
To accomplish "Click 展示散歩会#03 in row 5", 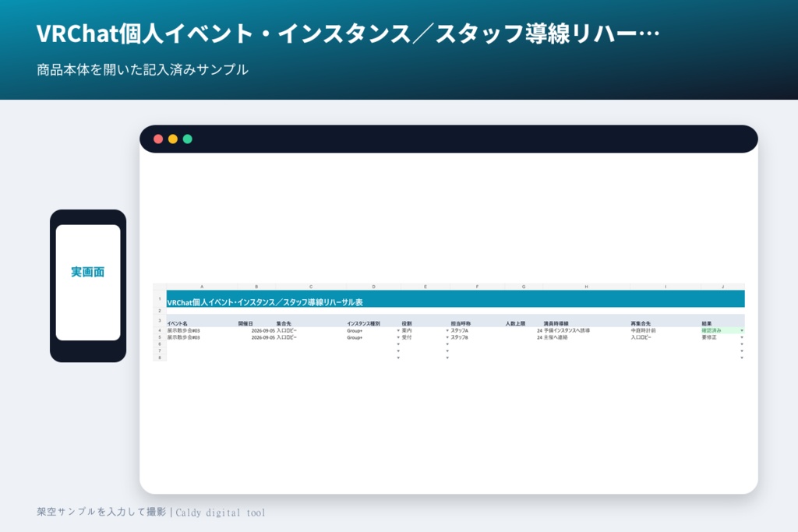I will pos(184,337).
